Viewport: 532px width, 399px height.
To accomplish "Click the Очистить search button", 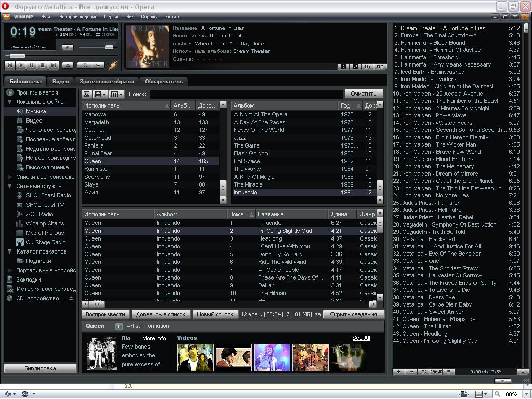I will coord(363,94).
